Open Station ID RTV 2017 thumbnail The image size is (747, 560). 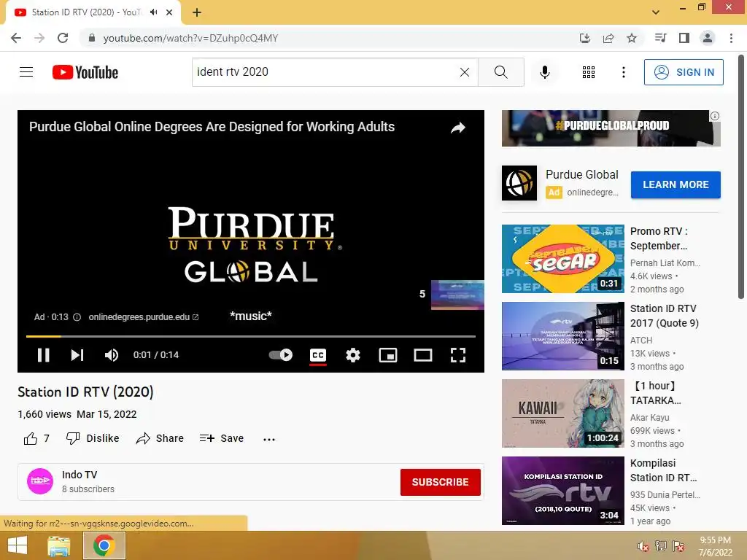(x=562, y=335)
